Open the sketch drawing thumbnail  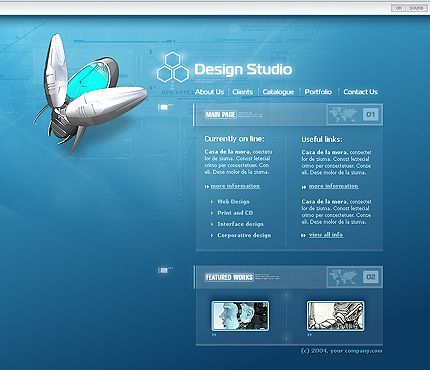tap(335, 316)
